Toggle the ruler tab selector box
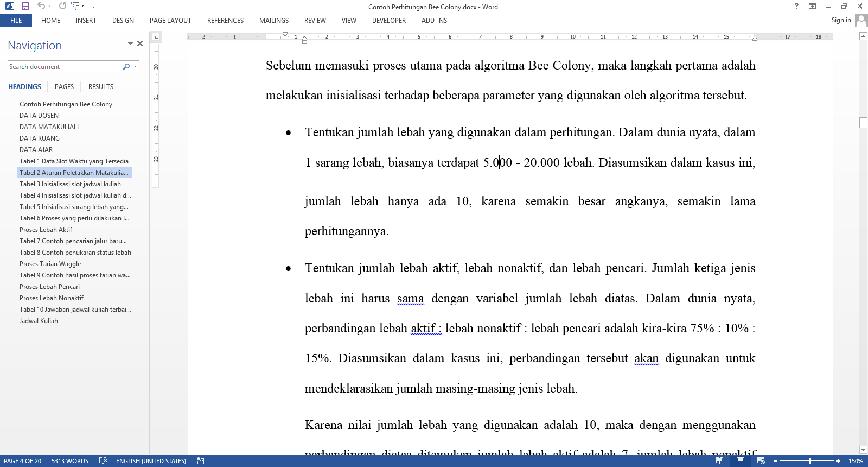Screen dimensions: 868x467 pyautogui.click(x=156, y=37)
